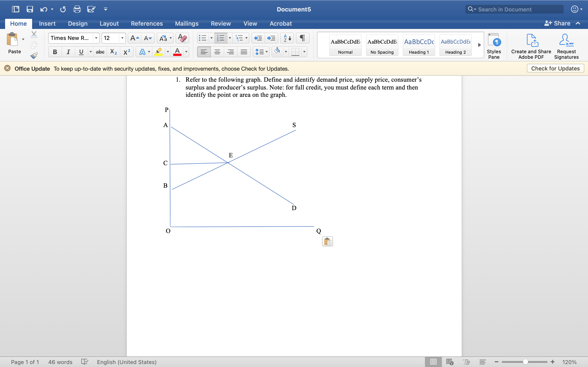Viewport: 588px width, 367px height.
Task: Print the document
Action: (x=77, y=9)
